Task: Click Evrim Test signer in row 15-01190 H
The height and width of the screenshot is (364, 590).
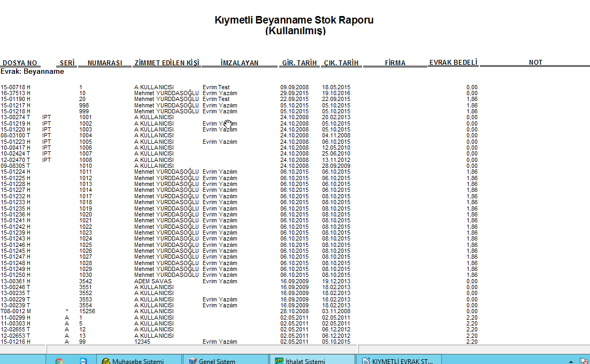Action: pyautogui.click(x=216, y=99)
